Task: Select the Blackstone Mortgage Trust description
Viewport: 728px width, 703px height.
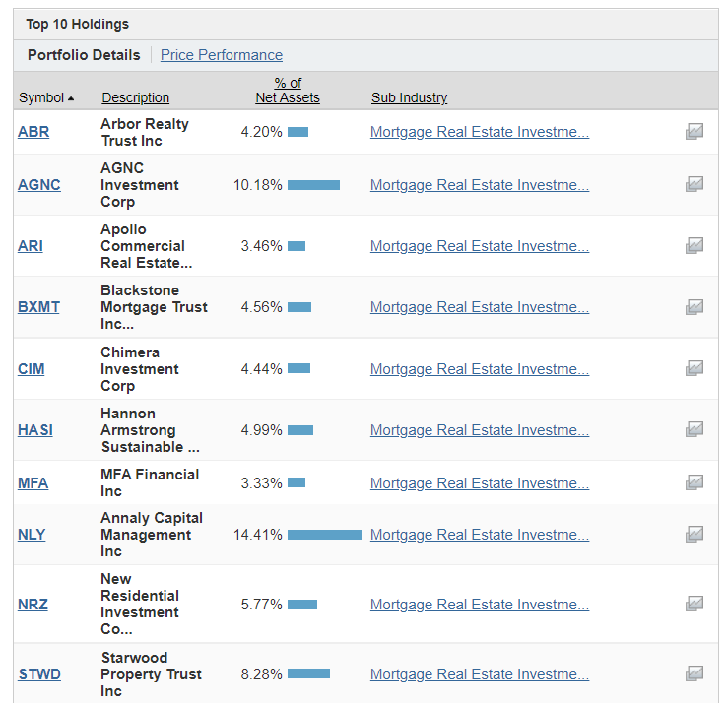Action: point(154,307)
